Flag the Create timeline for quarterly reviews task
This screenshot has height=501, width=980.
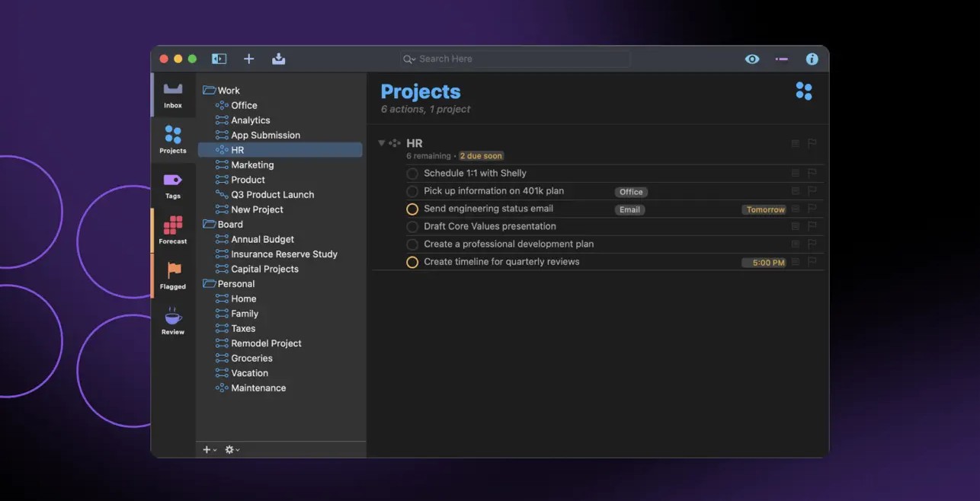coord(812,262)
